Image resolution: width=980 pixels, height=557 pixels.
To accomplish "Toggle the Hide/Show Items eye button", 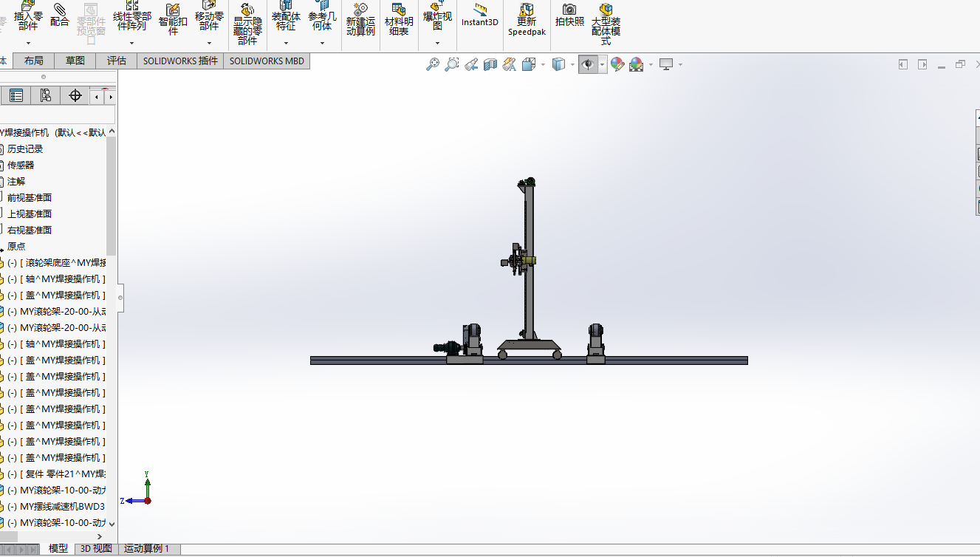I will tap(588, 64).
